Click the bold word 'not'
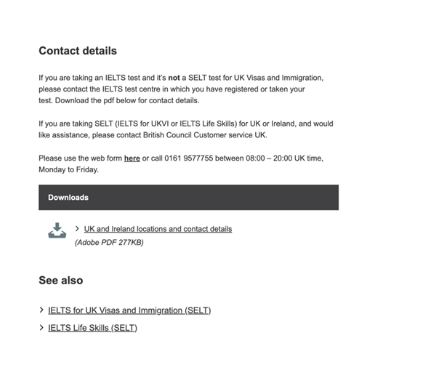The image size is (422, 374). (174, 78)
